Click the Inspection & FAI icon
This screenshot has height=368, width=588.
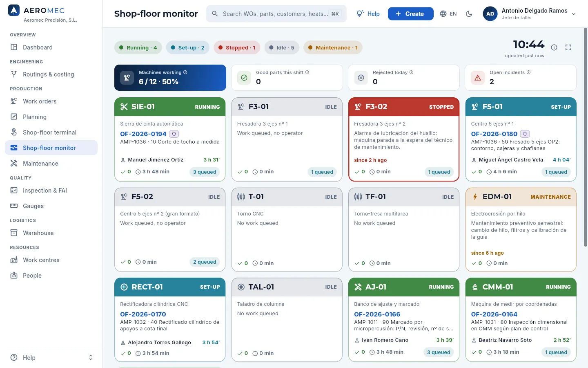pyautogui.click(x=14, y=191)
